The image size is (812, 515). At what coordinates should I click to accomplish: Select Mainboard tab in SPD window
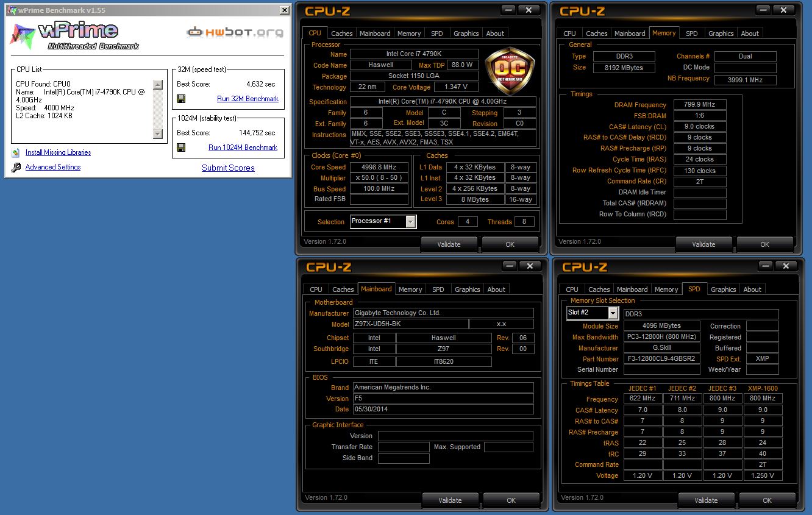click(x=632, y=289)
